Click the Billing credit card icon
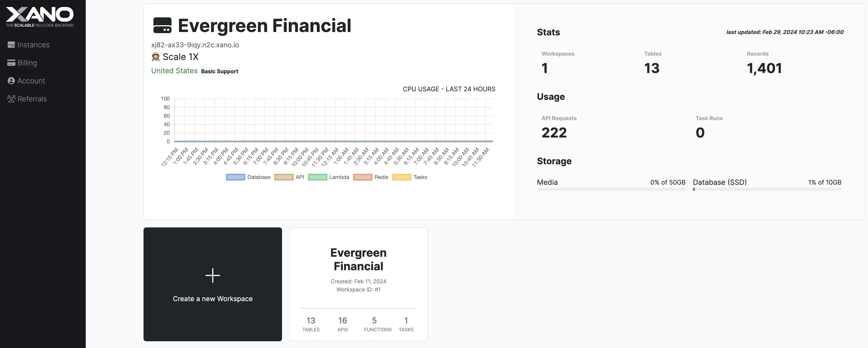 coord(11,63)
